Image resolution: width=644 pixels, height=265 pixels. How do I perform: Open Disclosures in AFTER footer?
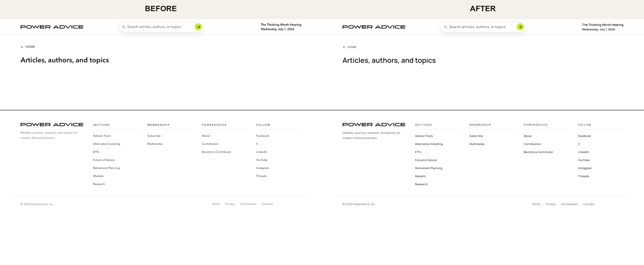point(569,204)
